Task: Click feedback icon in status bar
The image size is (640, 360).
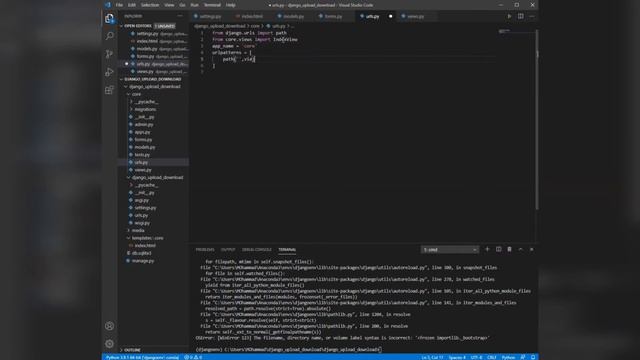Action: 523,357
